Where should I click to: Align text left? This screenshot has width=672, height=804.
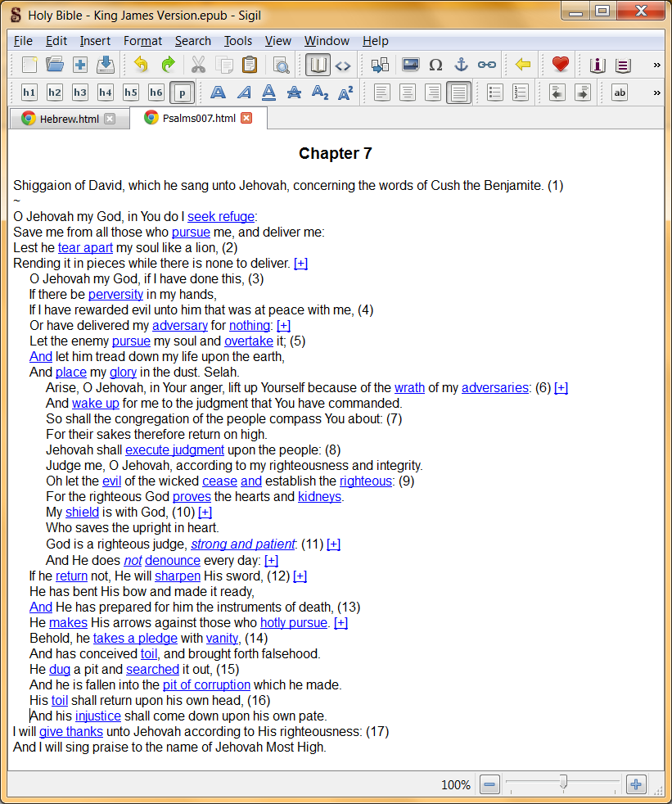tap(382, 93)
